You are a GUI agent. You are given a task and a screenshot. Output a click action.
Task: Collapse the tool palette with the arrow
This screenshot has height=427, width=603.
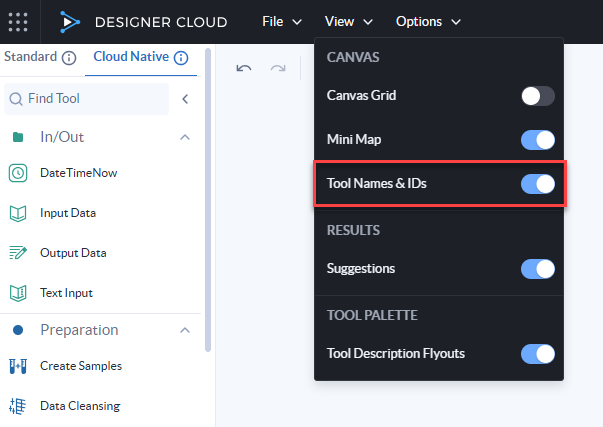pyautogui.click(x=185, y=99)
